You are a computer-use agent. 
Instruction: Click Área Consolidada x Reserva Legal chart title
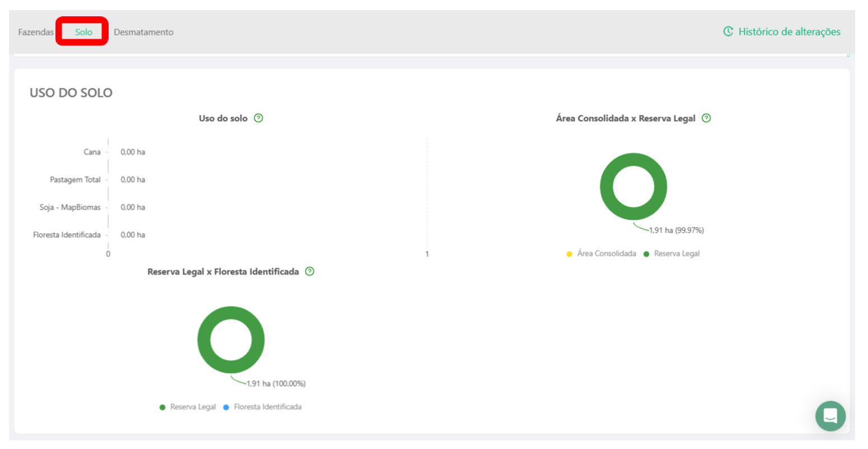pos(626,118)
